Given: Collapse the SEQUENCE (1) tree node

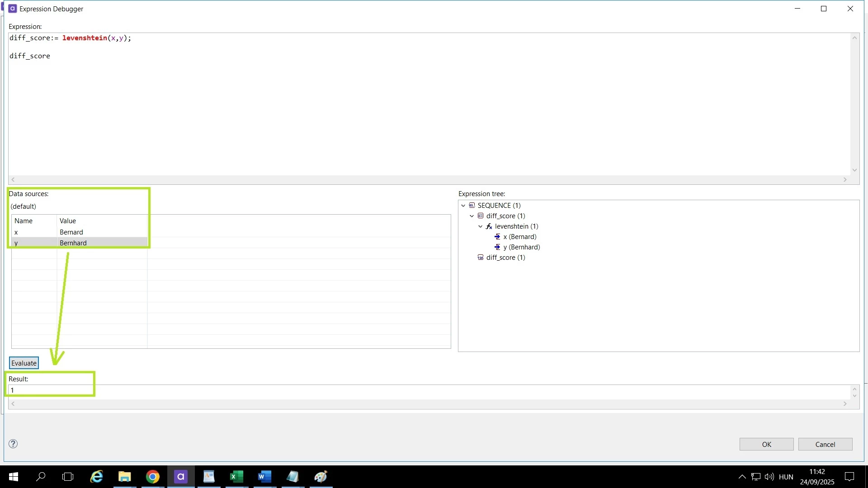Looking at the screenshot, I should (x=463, y=206).
